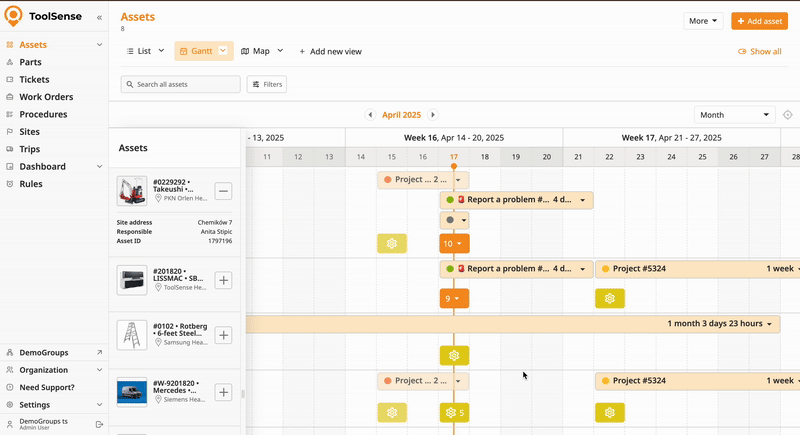The width and height of the screenshot is (800, 435).
Task: Click Rotberg maintenance gear on day 17
Action: pos(454,355)
